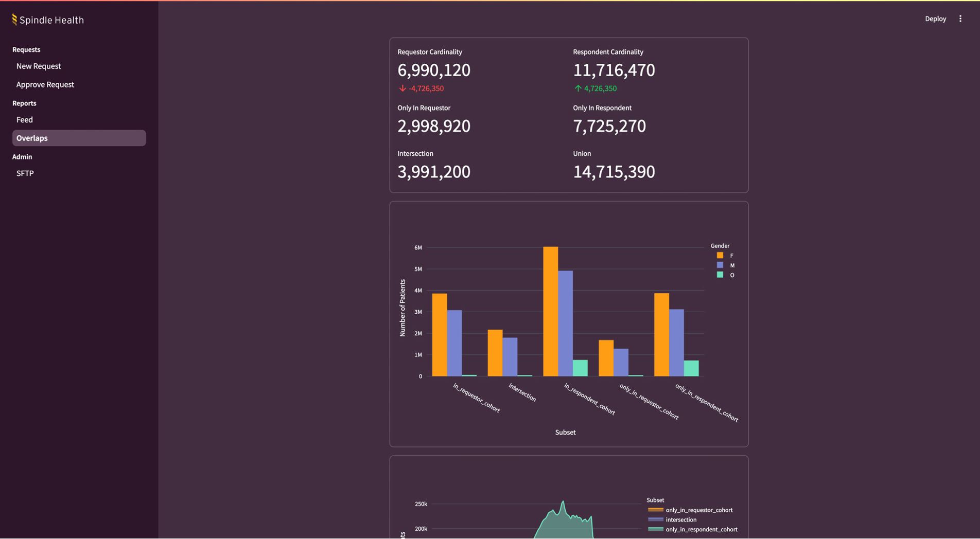Click the purple M bar for only_in_requestor_cohort
Viewport: 980px width, 539px height.
click(x=621, y=363)
